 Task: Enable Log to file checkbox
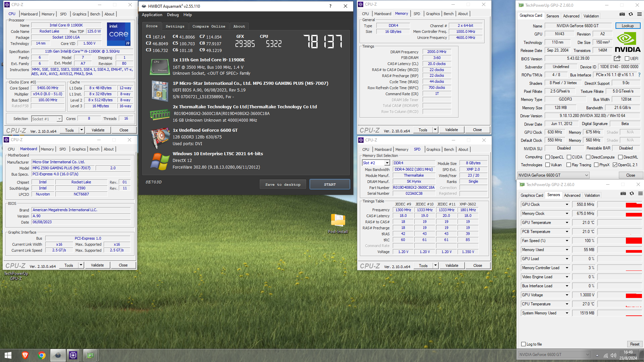tap(523, 344)
